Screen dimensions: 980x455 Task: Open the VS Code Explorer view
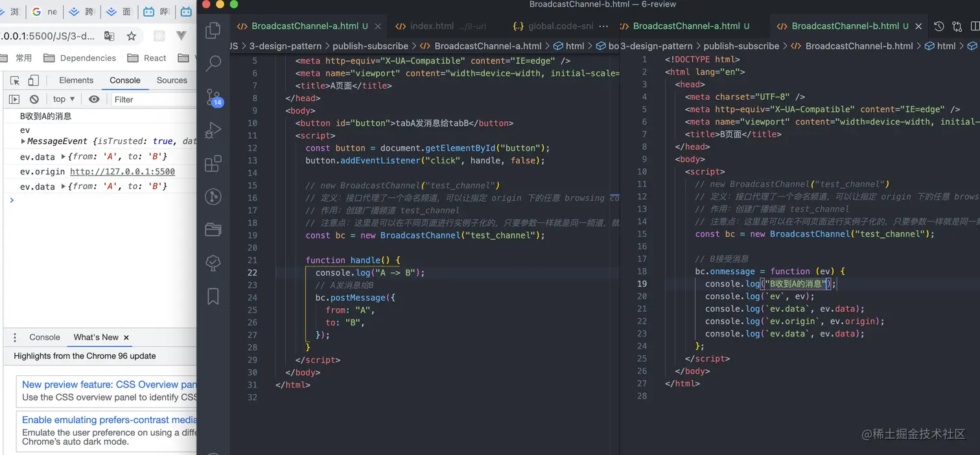tap(213, 30)
